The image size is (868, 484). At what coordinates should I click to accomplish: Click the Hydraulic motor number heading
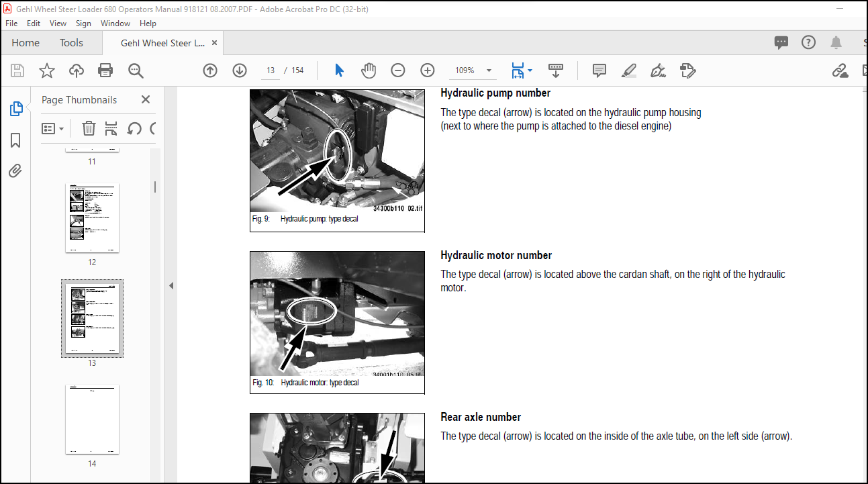pos(496,256)
